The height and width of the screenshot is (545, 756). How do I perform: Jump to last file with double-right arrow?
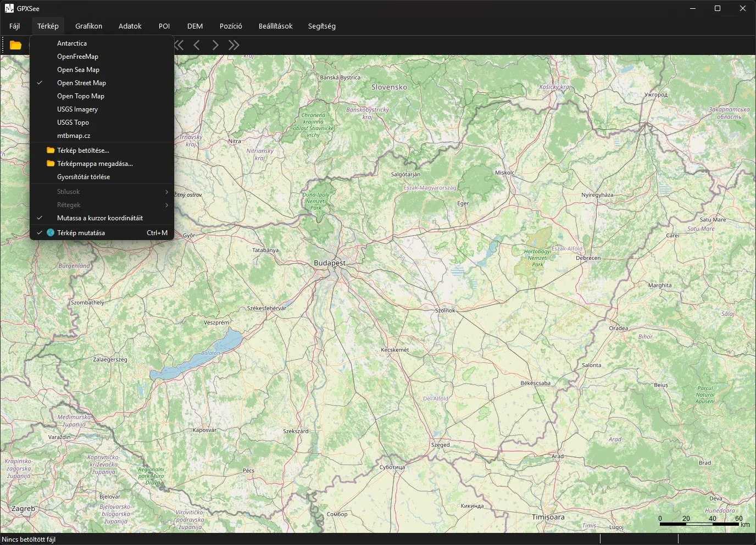234,45
